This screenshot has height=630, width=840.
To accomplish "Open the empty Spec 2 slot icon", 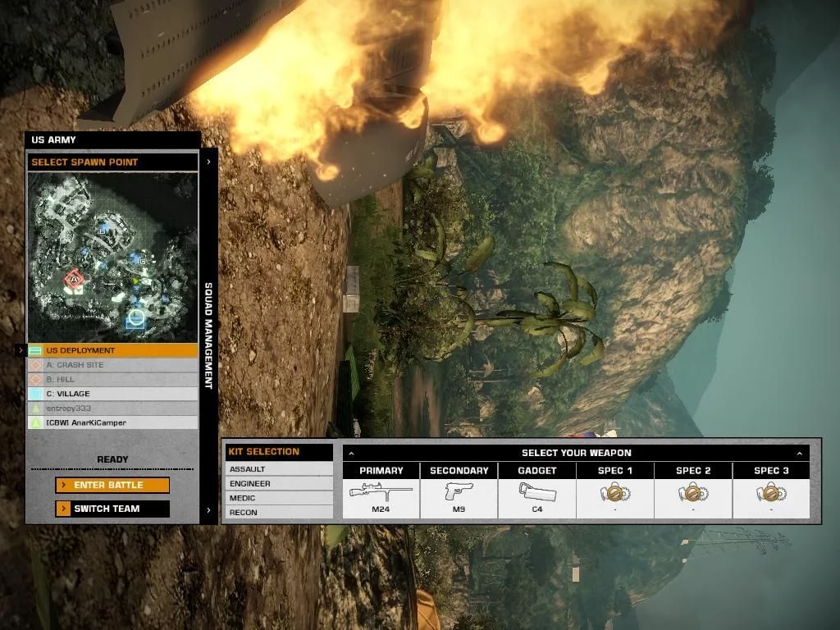I will point(693,492).
